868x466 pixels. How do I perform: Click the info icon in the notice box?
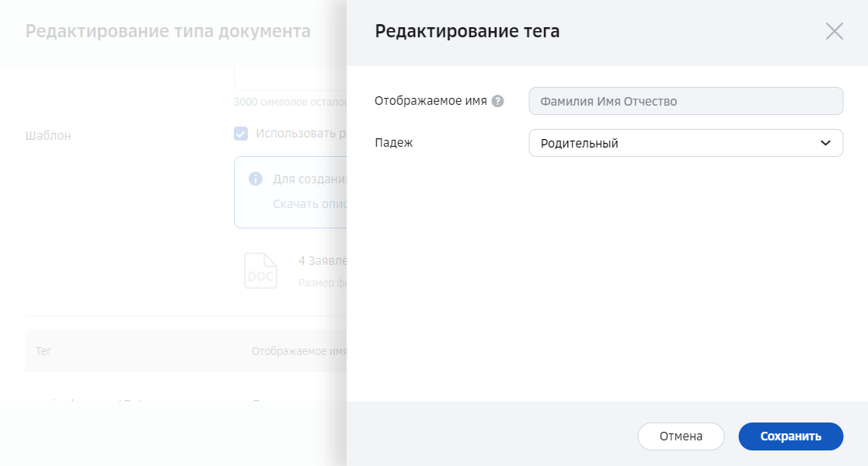click(255, 179)
